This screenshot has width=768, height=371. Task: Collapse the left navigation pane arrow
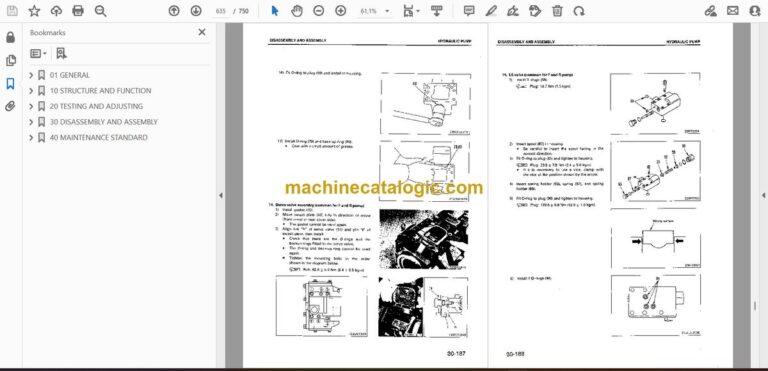pyautogui.click(x=220, y=195)
